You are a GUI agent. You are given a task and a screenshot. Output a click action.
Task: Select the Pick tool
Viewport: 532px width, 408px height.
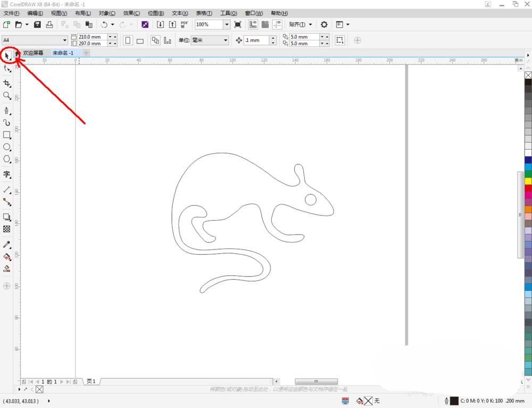(x=7, y=55)
